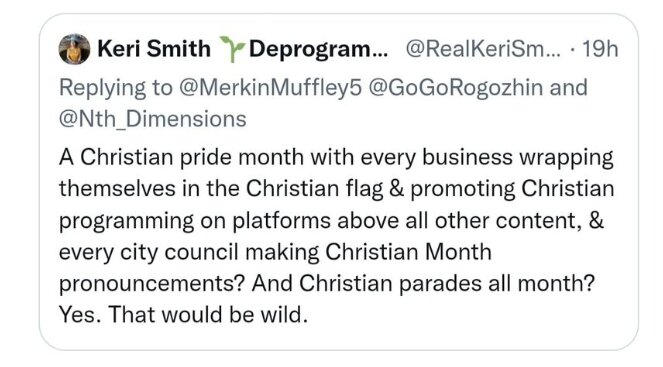This screenshot has height=367, width=663.
Task: Click the green seedling emoji icon
Action: pyautogui.click(x=232, y=49)
